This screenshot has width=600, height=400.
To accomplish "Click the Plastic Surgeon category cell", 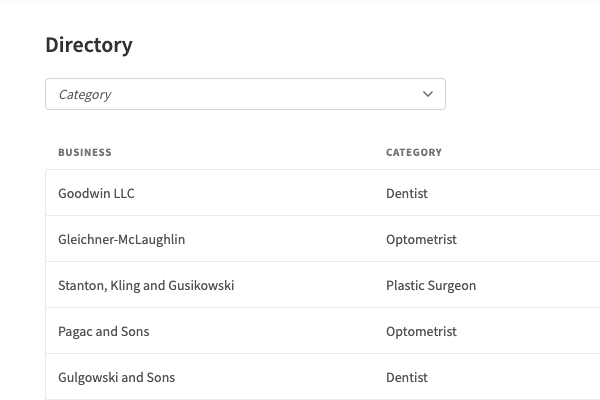I will click(431, 285).
